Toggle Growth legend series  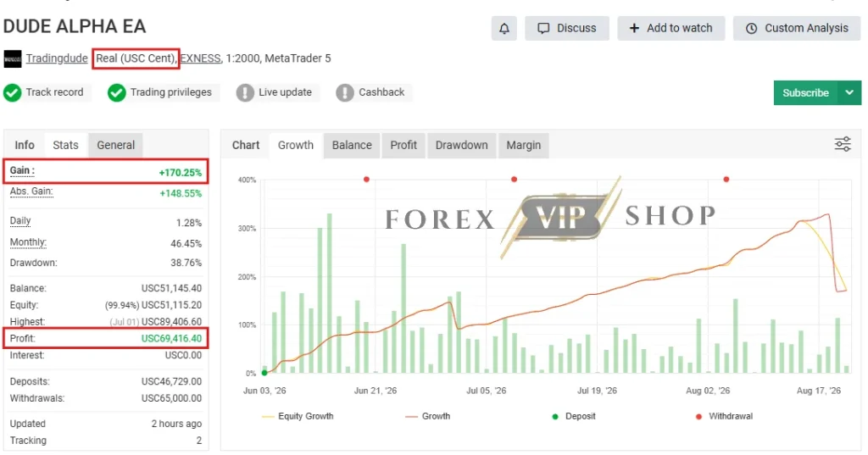(427, 416)
